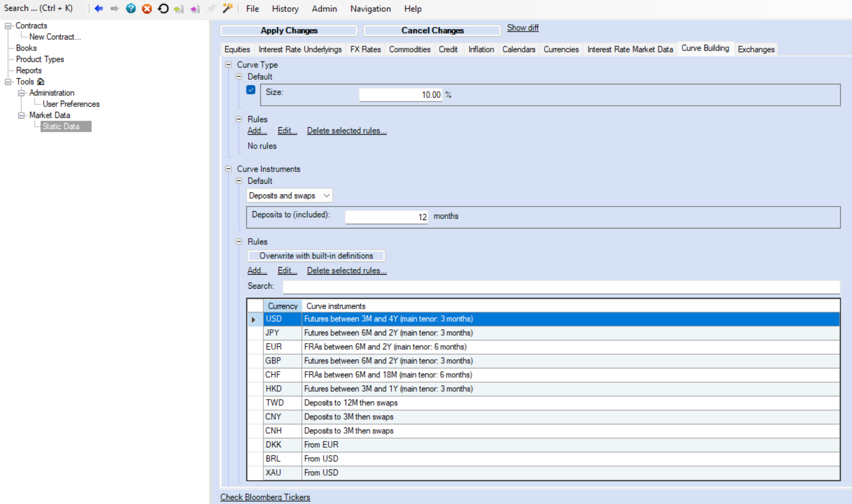The height and width of the screenshot is (504, 852).
Task: Select User Preferences in the tree
Action: pos(71,104)
